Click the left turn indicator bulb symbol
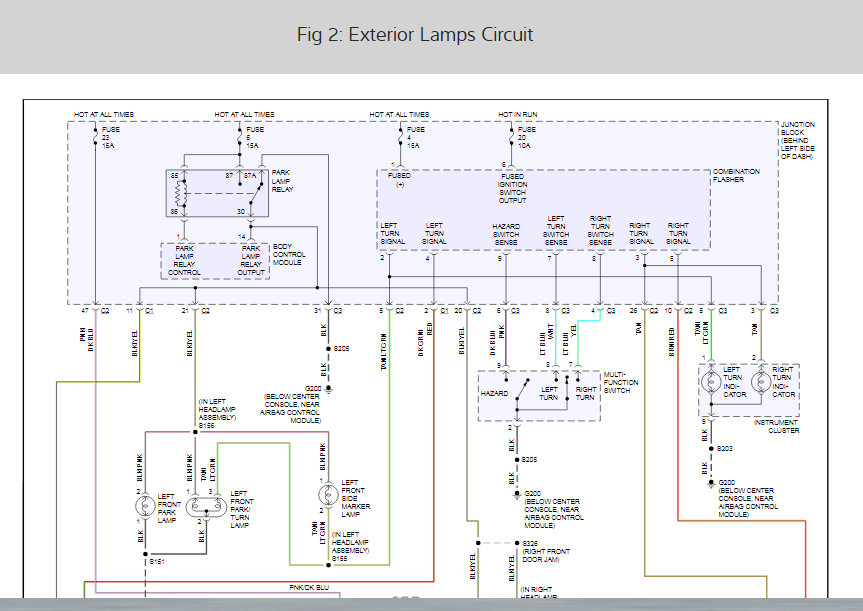 tap(711, 381)
